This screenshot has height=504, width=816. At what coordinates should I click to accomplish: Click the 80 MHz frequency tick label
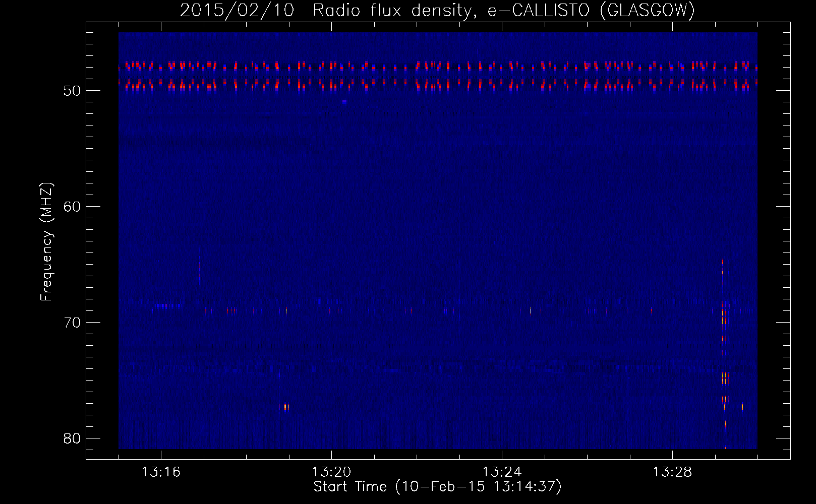[x=73, y=438]
